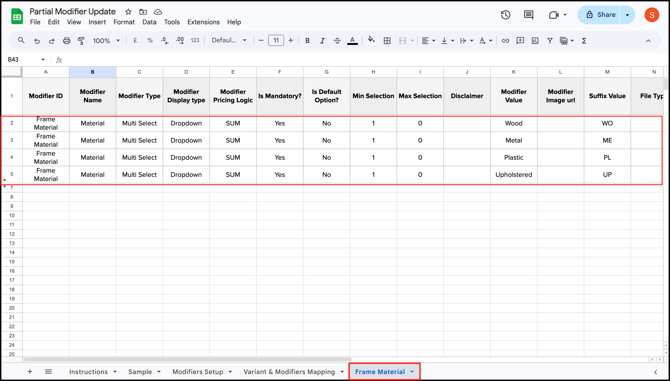670x381 pixels.
Task: Format selection as percent
Action: (x=150, y=41)
